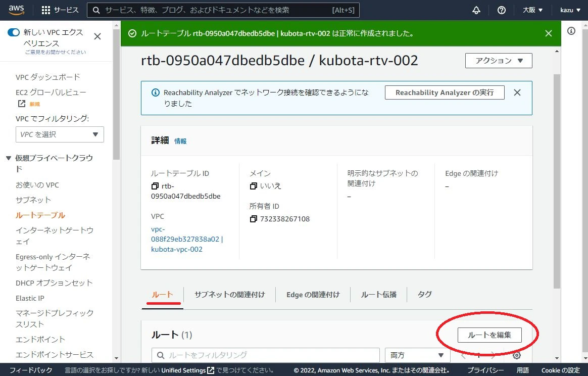Viewport: 588px width, 376px height.
Task: Open the 大阪 region dropdown
Action: (x=532, y=10)
